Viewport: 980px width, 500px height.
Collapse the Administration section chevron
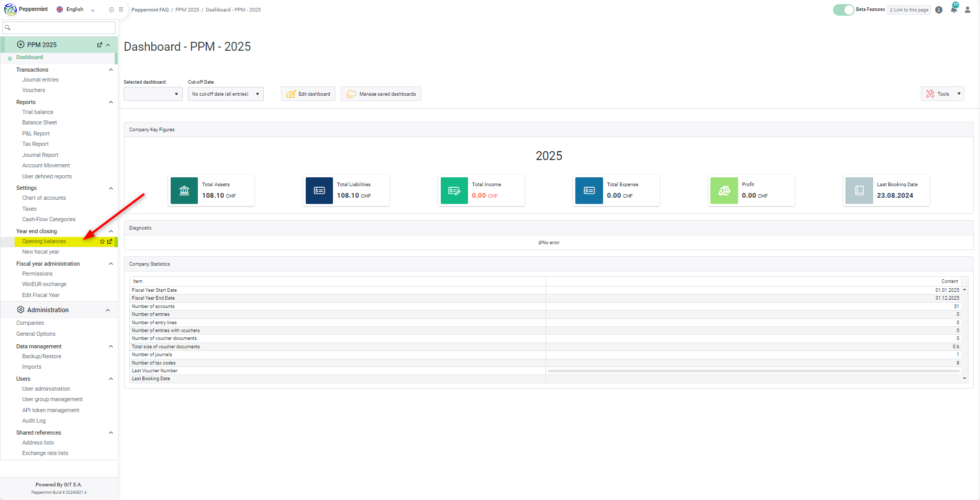pyautogui.click(x=108, y=310)
